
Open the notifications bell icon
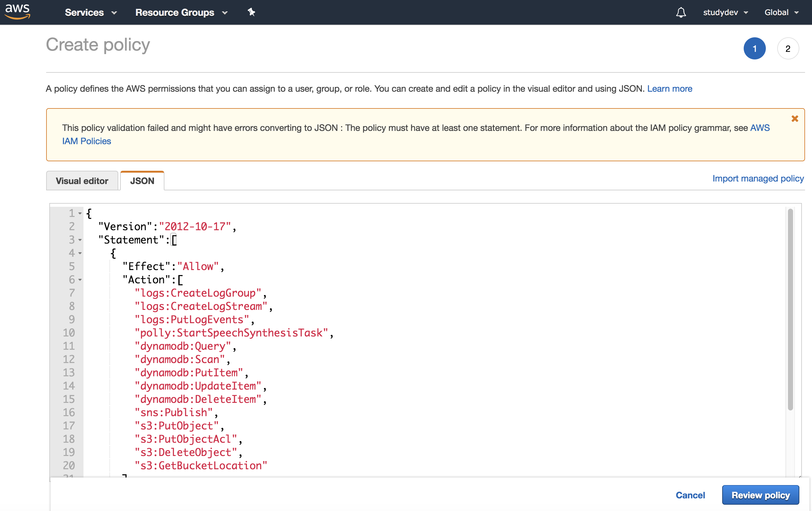[681, 12]
